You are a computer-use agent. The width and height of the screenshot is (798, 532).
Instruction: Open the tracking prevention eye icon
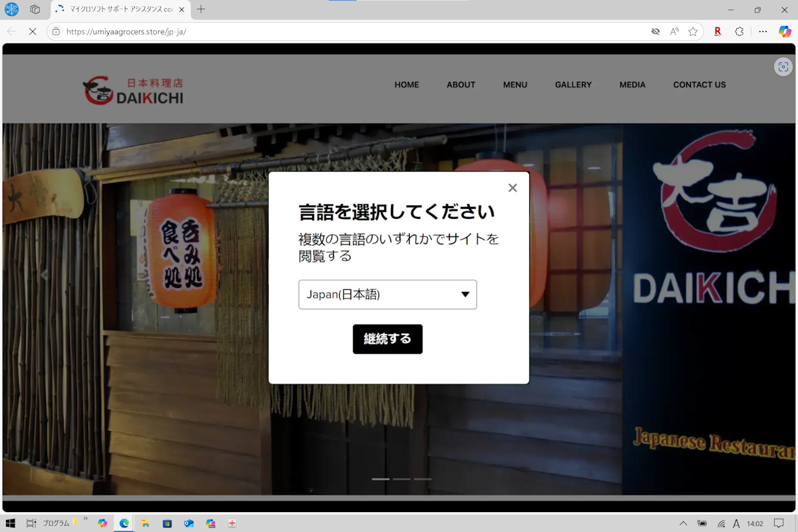pos(656,31)
